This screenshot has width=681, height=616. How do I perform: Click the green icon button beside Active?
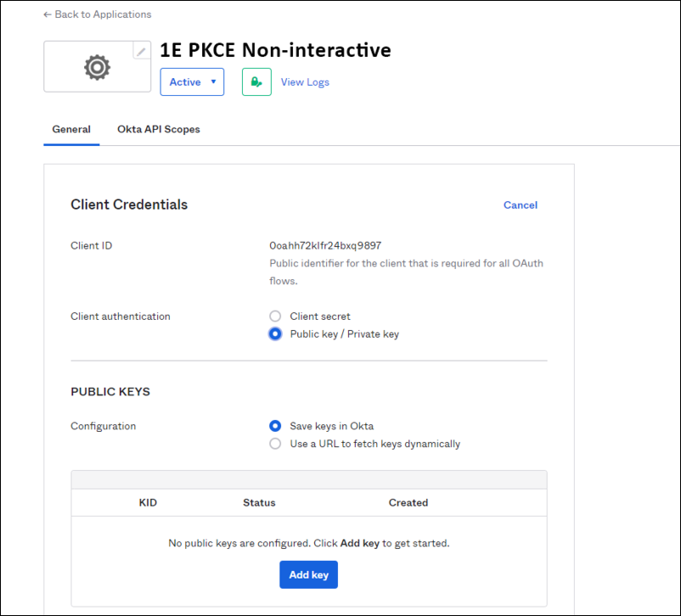256,82
